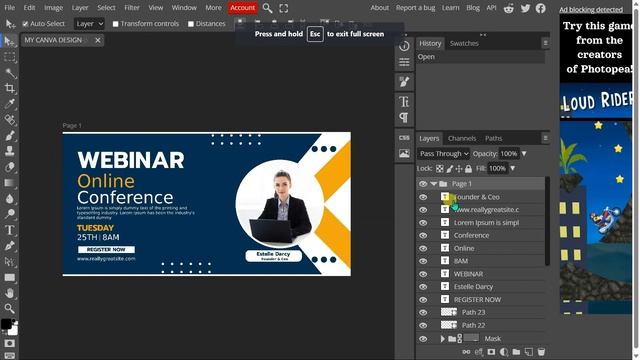Select the Eraser tool

(9, 167)
